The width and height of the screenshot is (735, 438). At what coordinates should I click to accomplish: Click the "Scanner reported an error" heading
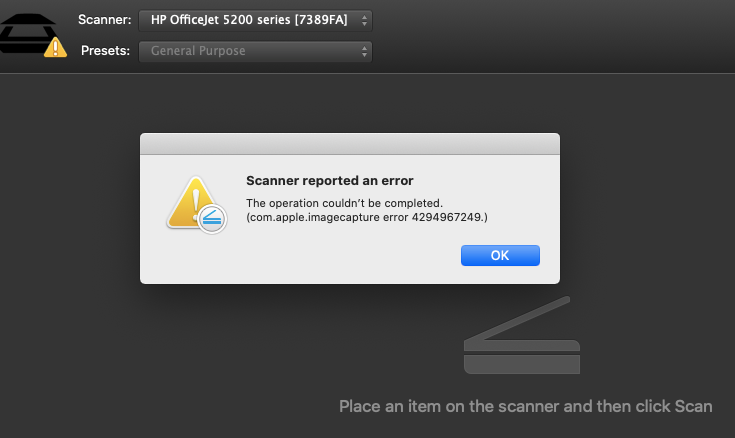330,181
